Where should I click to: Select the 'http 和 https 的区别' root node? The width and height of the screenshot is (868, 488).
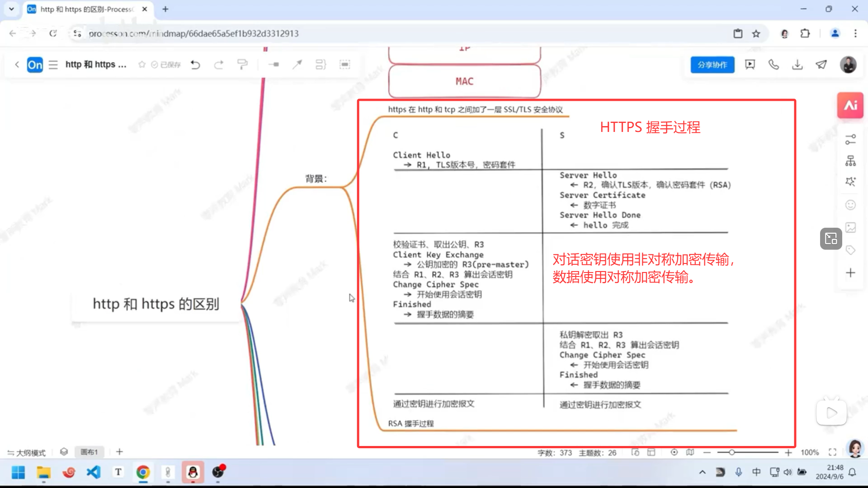[x=156, y=304]
